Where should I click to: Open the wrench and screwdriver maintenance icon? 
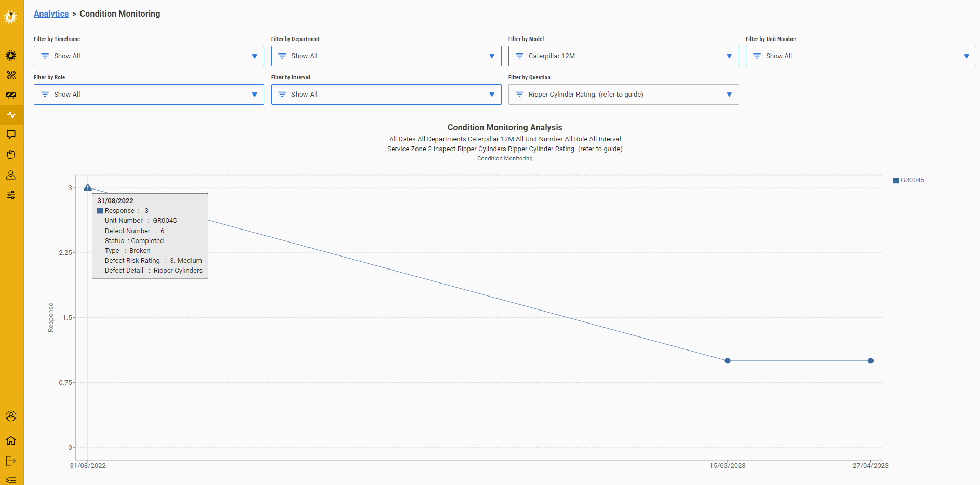(x=11, y=75)
